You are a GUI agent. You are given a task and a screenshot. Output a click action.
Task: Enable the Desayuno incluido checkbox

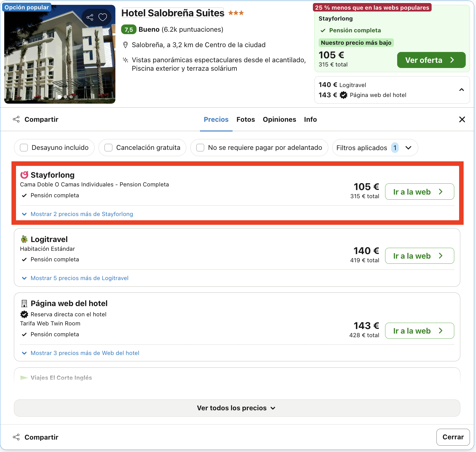coord(24,148)
